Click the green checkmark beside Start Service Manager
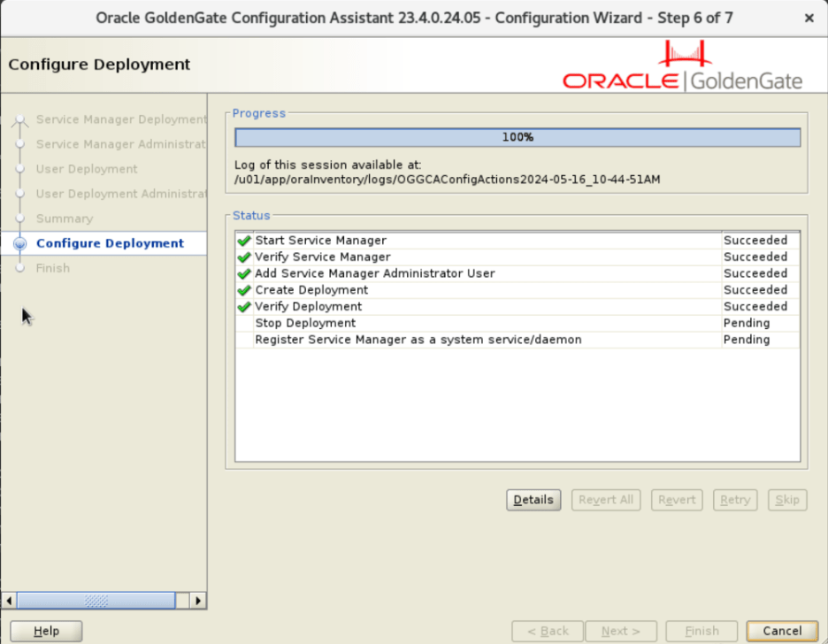This screenshot has height=644, width=828. point(244,241)
